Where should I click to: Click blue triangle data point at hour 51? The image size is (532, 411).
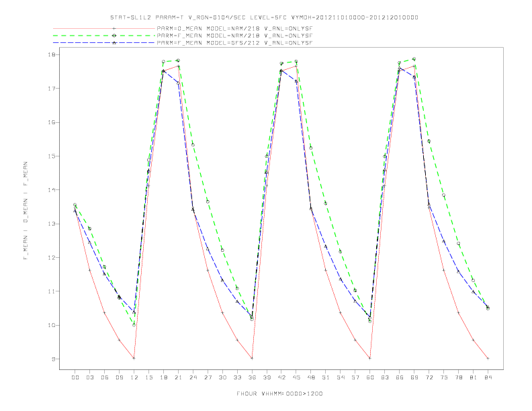pos(326,246)
